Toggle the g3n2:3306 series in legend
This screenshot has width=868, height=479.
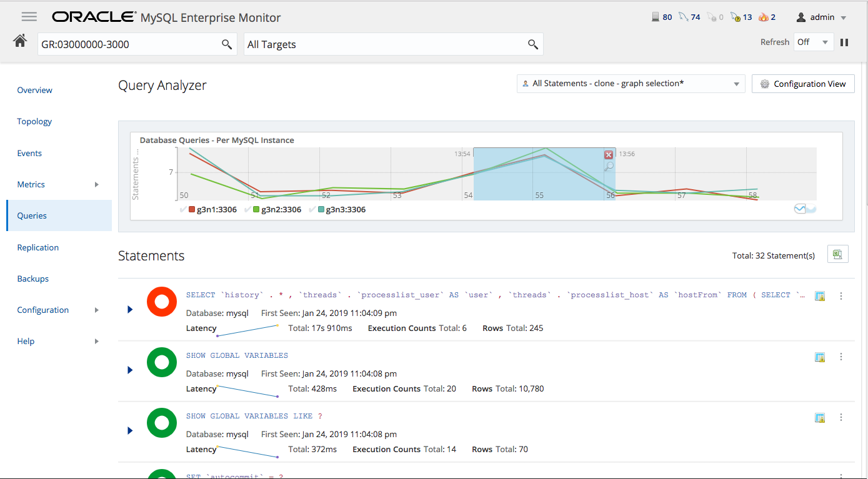point(277,210)
